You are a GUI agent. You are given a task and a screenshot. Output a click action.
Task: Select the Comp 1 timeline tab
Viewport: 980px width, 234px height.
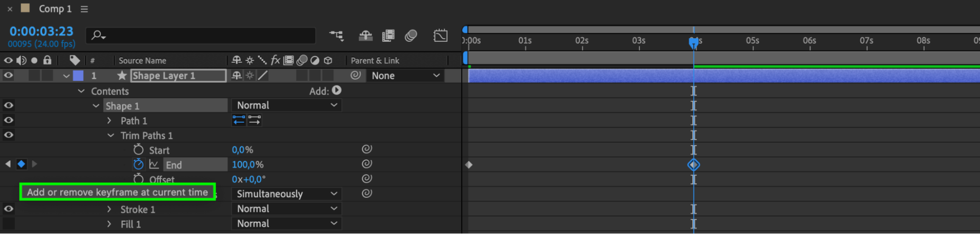pos(55,9)
